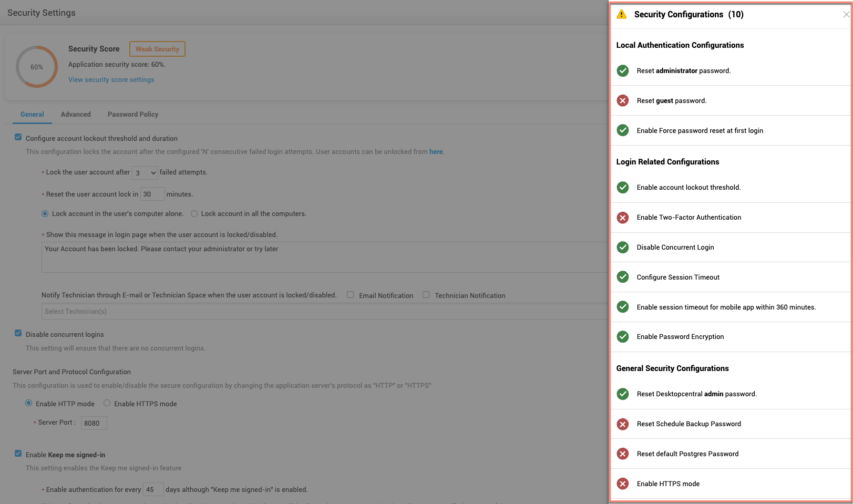Image resolution: width=853 pixels, height=504 pixels.
Task: Uncheck the Disable concurrent logins checkbox
Action: [x=18, y=333]
